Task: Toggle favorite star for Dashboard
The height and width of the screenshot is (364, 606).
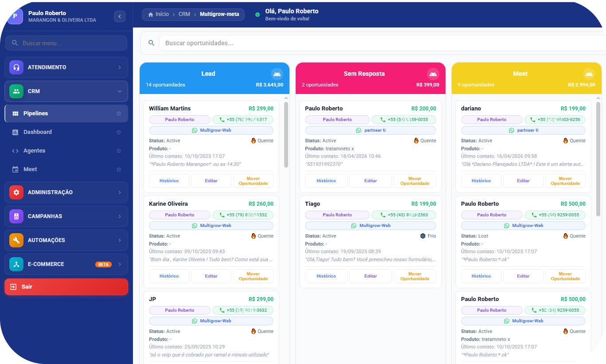Action: (x=119, y=132)
